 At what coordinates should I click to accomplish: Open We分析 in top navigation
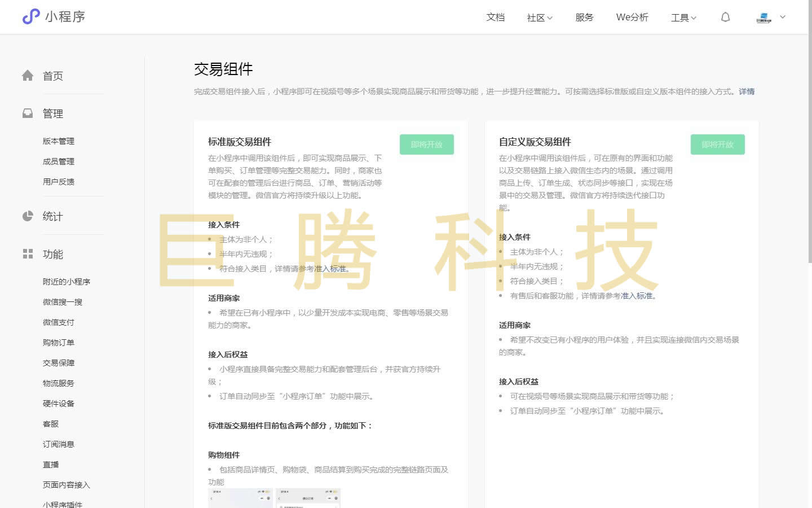(x=632, y=17)
